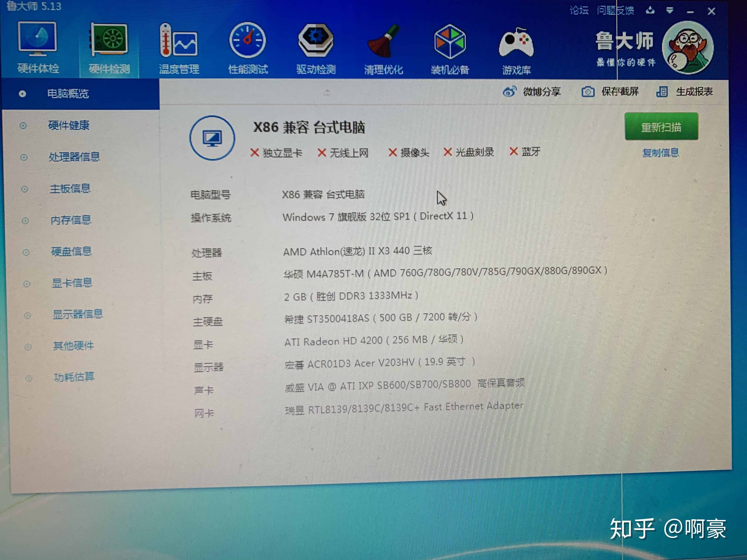Click the X86 兼容 台式电脑 heading
Viewport: 747px width, 560px height.
click(309, 128)
